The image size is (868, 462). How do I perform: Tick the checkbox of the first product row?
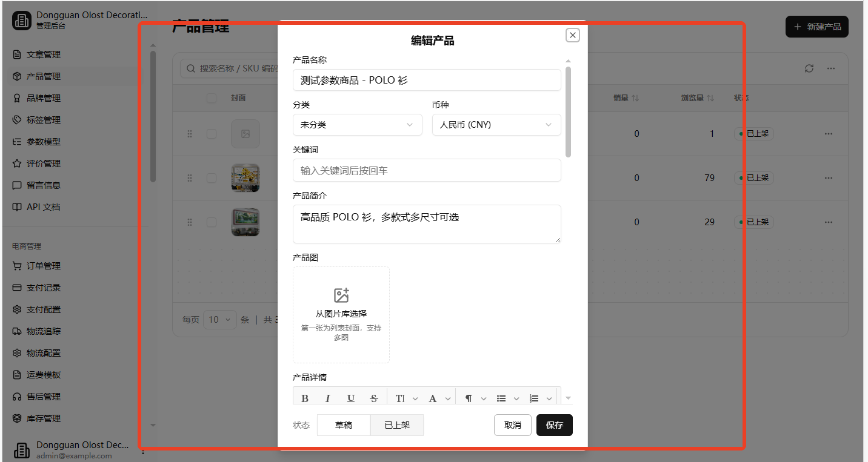tap(212, 134)
